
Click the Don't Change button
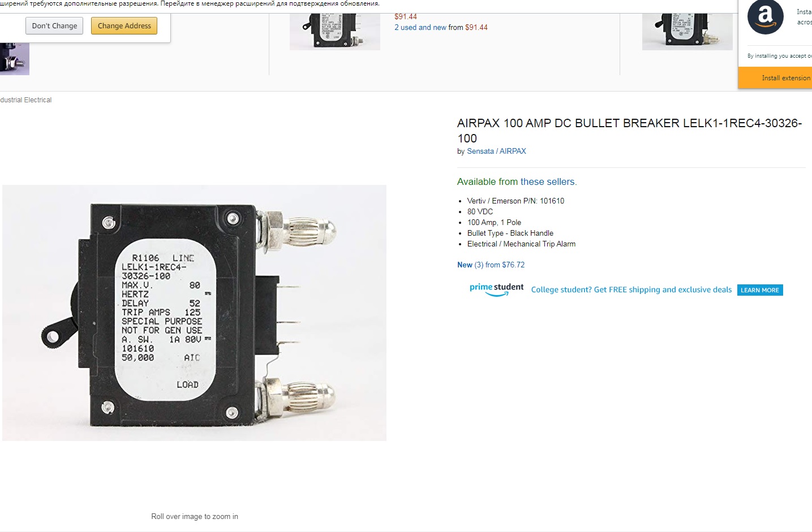click(x=54, y=26)
